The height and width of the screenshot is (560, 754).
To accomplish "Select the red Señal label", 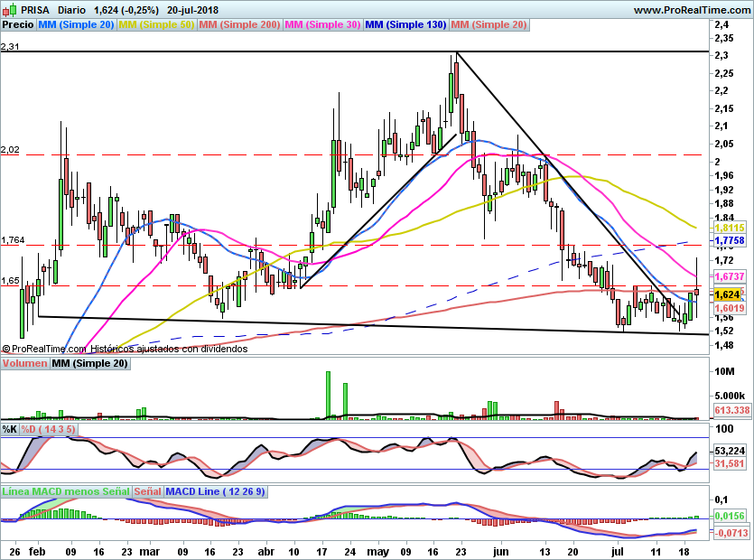I will tap(148, 491).
